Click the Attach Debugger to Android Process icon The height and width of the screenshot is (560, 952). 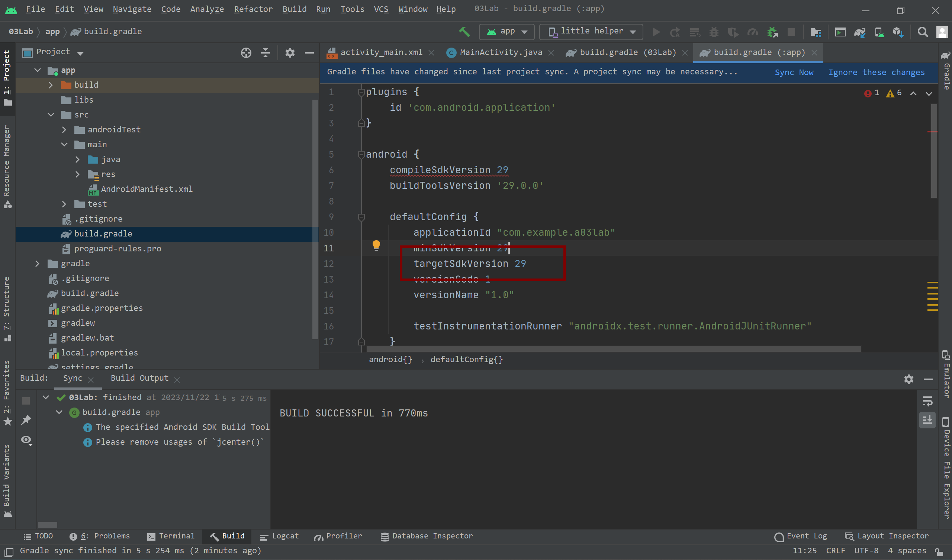(772, 32)
